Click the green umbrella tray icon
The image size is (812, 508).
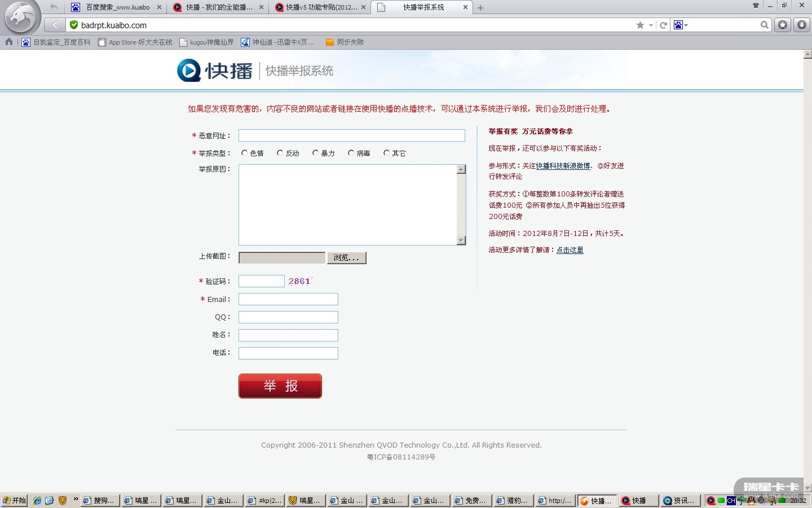tap(742, 501)
